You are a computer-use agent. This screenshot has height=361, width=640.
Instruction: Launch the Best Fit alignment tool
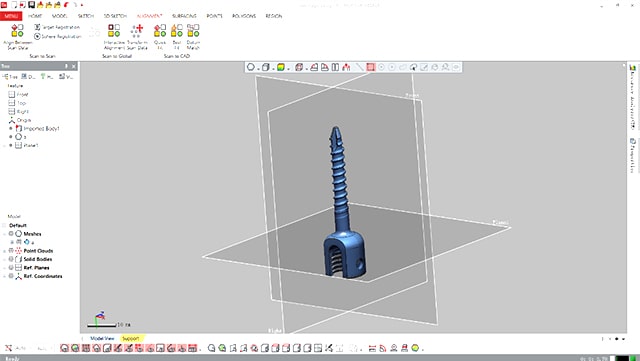click(x=176, y=36)
